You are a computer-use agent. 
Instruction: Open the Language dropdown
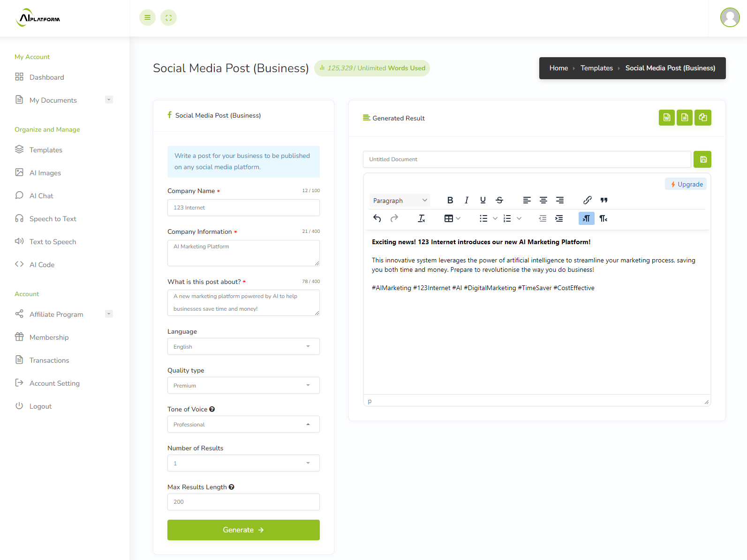point(243,346)
